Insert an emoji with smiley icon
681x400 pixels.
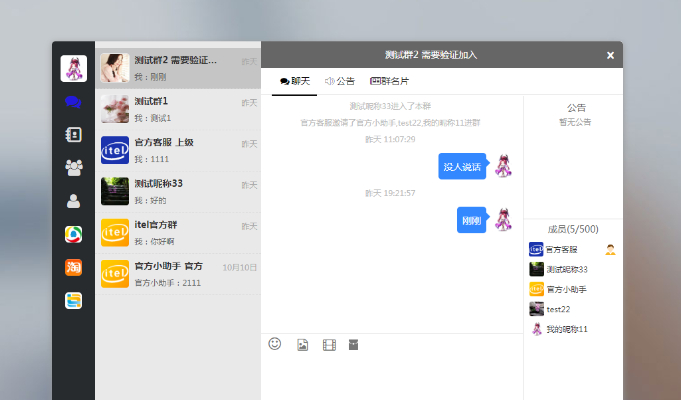[x=274, y=344]
